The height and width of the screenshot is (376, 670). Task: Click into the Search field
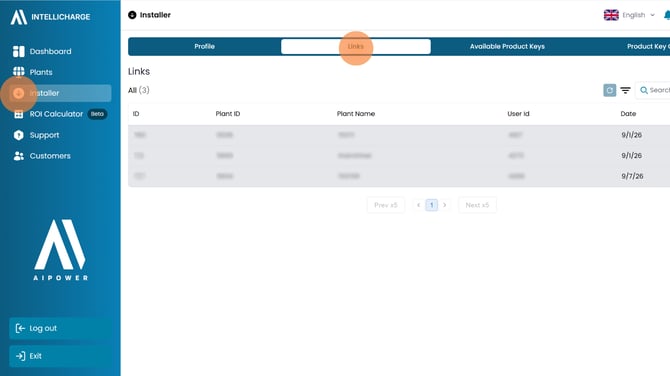(652, 90)
